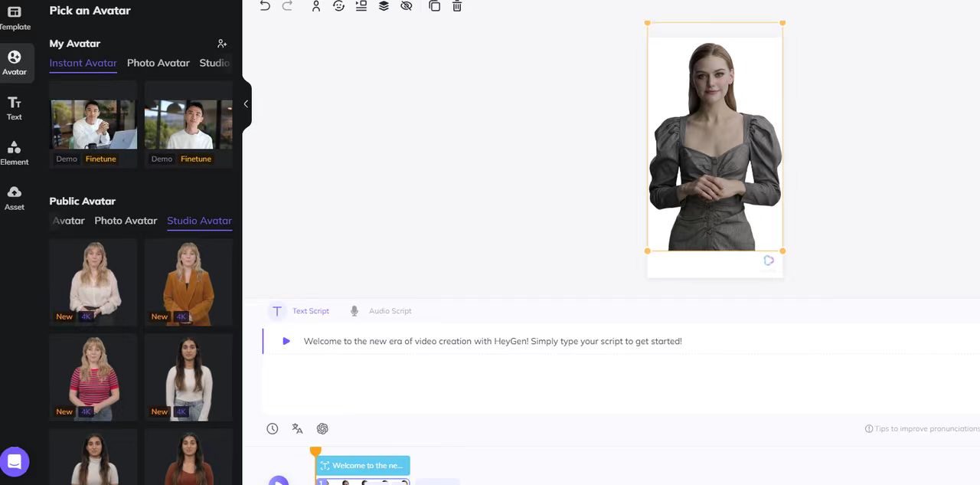Click the clock pause-timing icon below the script
This screenshot has width=980, height=485.
tap(273, 429)
